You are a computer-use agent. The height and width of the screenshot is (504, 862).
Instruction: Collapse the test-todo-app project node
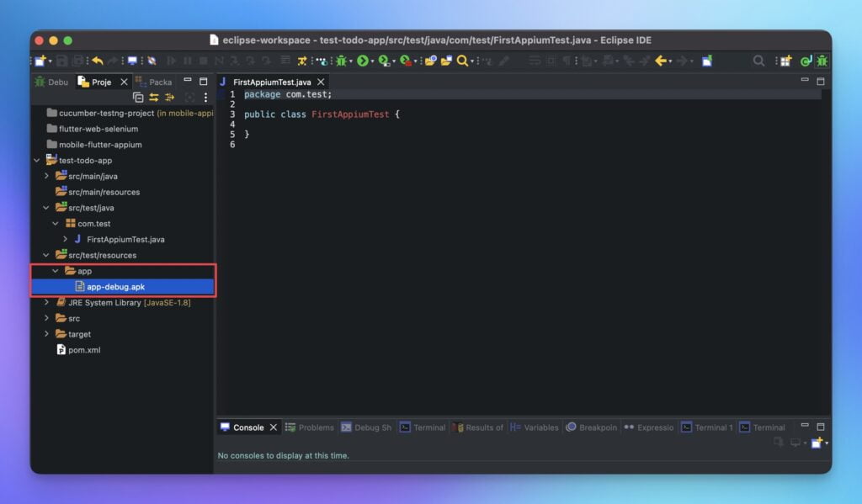[37, 161]
